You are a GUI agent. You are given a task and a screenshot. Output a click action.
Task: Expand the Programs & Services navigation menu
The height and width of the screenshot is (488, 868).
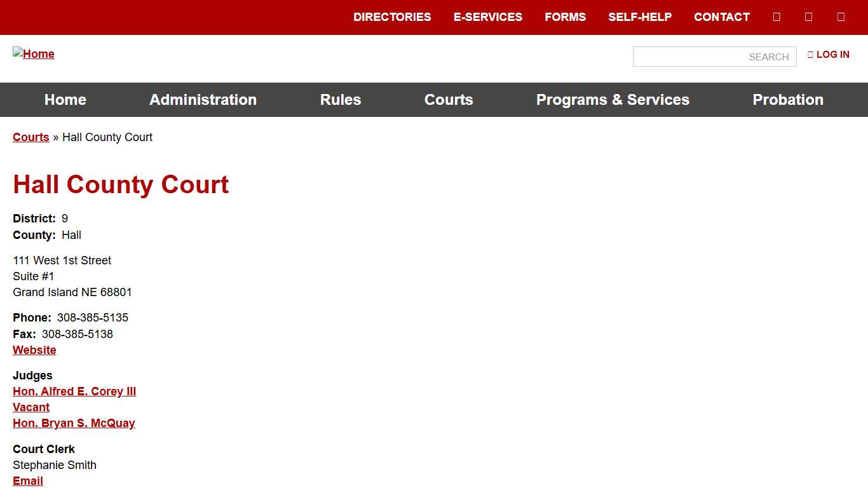613,100
